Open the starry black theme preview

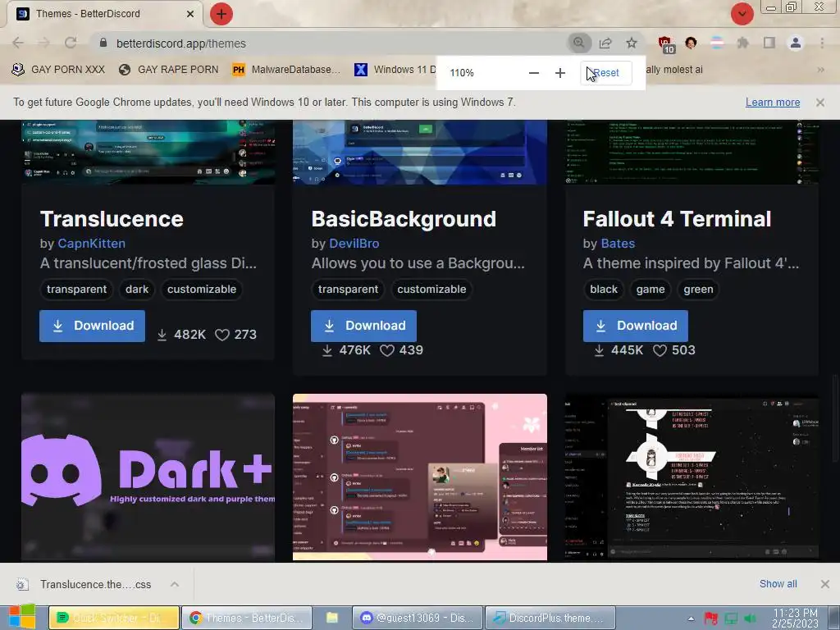point(692,477)
